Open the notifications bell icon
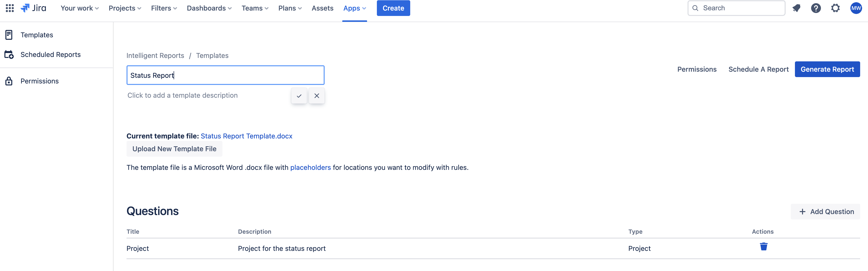This screenshot has height=271, width=868. [796, 8]
